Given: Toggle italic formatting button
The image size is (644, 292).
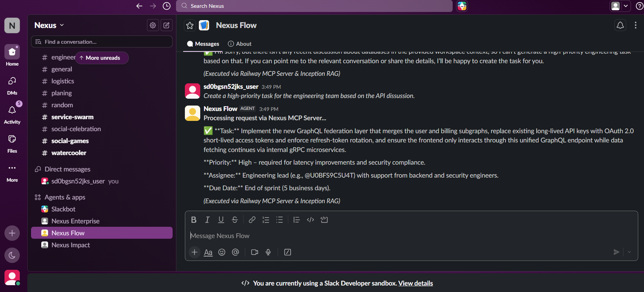Looking at the screenshot, I should (x=207, y=220).
